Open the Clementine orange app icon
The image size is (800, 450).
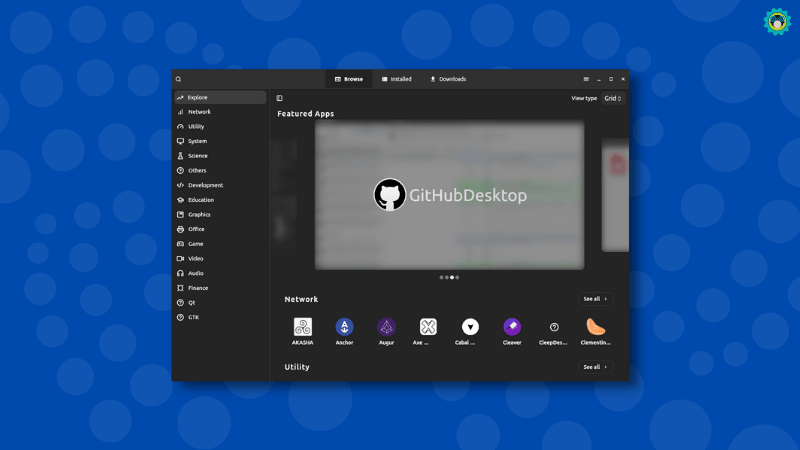point(596,327)
